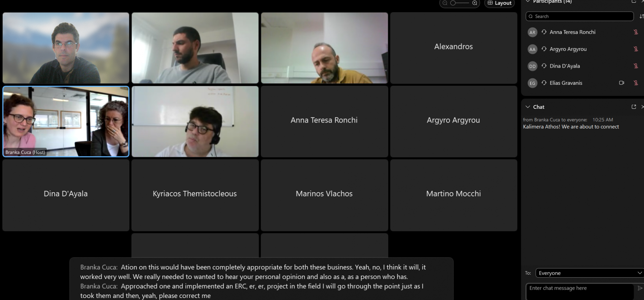Click the participants sort order icon
Viewport: 644px width, 300px height.
pos(641,16)
